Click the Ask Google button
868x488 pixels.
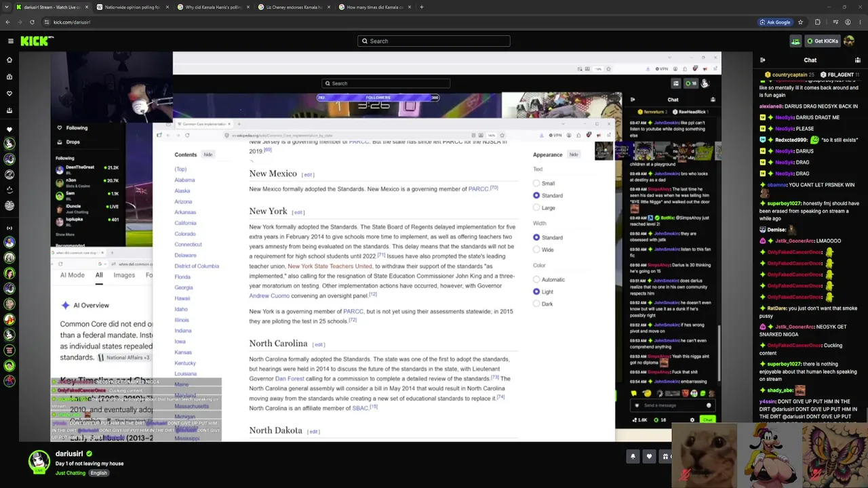[x=775, y=22]
